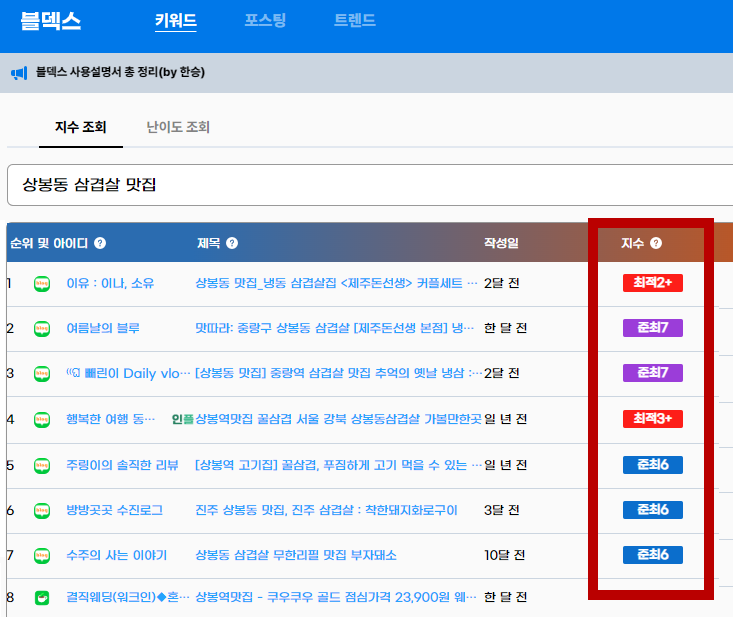Click the red 최적3+ index badge
Viewport: 733px width, 617px height.
(653, 419)
